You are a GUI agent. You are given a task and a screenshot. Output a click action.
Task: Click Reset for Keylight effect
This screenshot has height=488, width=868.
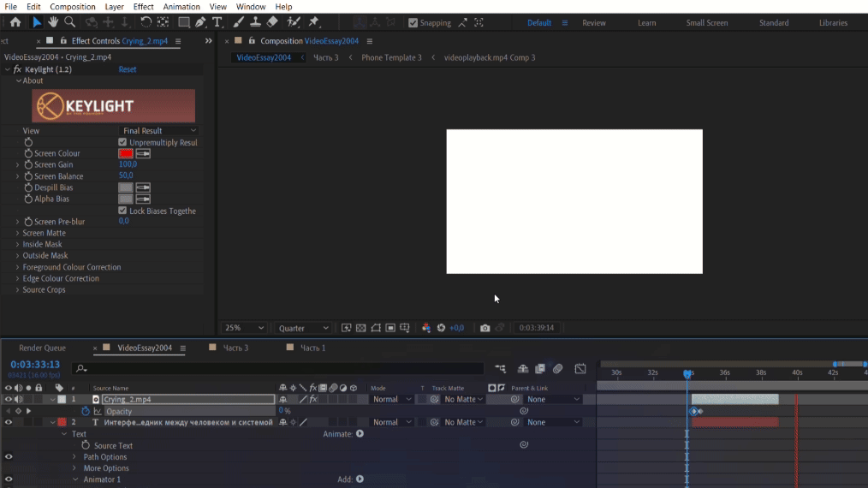tap(128, 69)
